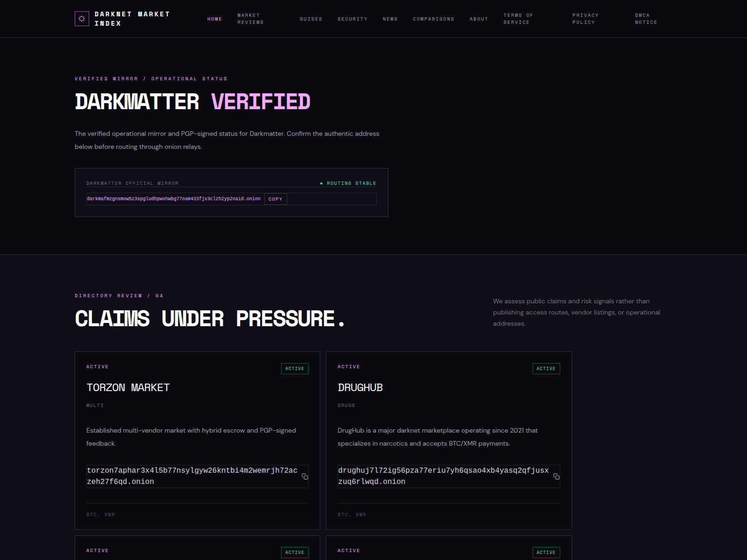Open the News nav link
This screenshot has height=560, width=747.
coord(390,19)
